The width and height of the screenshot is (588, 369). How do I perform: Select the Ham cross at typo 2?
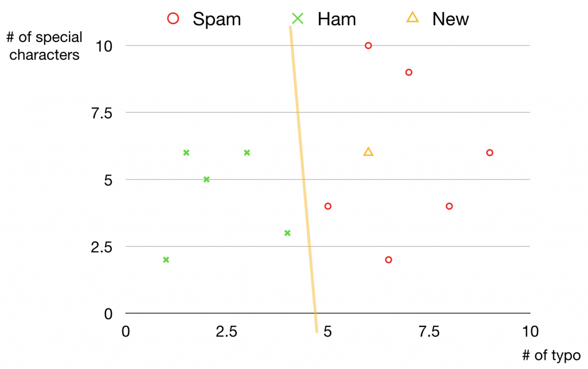(206, 179)
